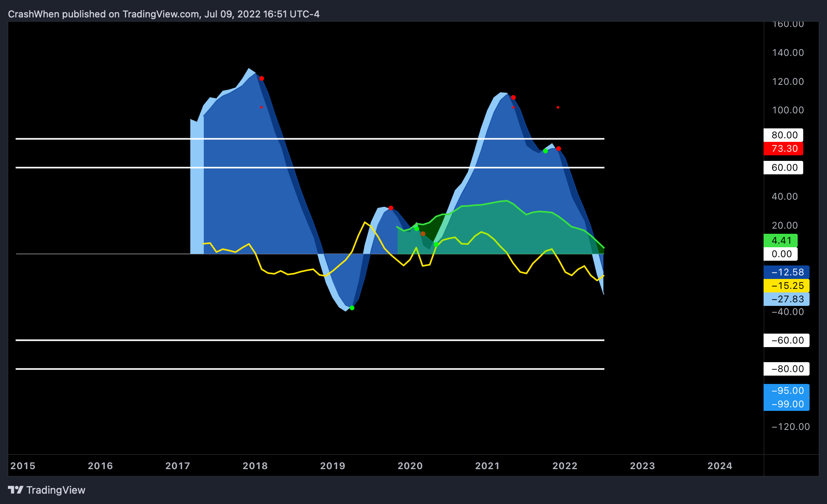The height and width of the screenshot is (504, 827).
Task: Click the CrashWhen published attribution text
Action: (164, 14)
